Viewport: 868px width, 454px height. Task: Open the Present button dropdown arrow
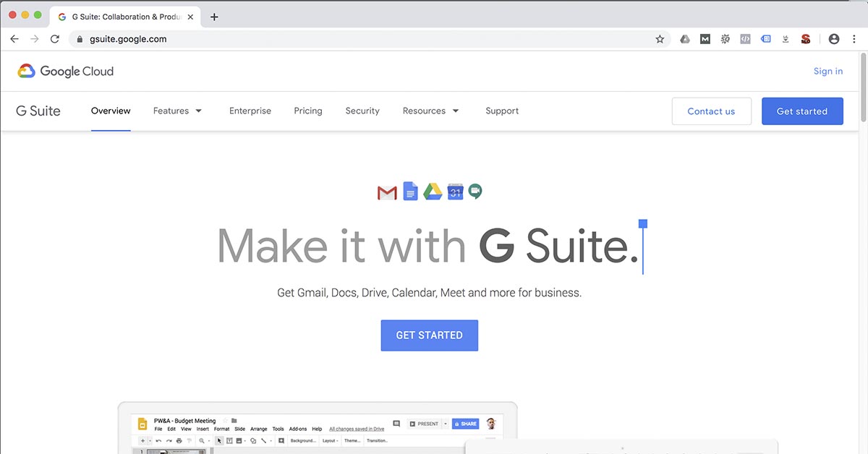[x=444, y=424]
